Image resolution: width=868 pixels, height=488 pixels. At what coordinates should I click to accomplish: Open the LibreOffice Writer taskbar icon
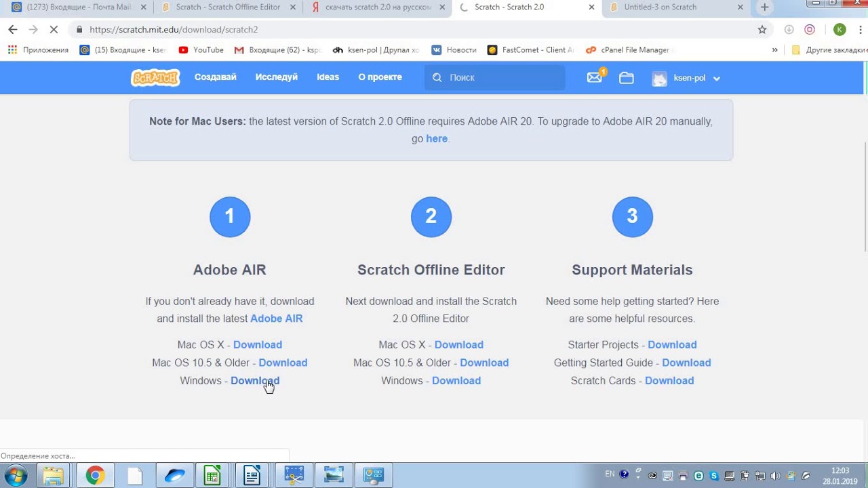(252, 476)
